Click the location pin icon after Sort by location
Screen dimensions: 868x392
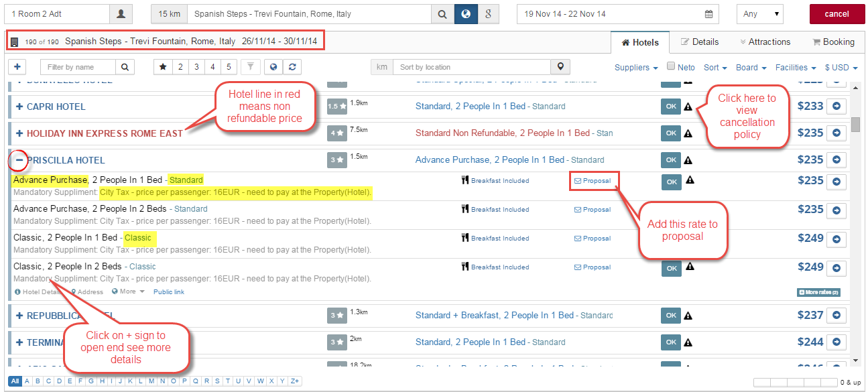click(x=560, y=67)
